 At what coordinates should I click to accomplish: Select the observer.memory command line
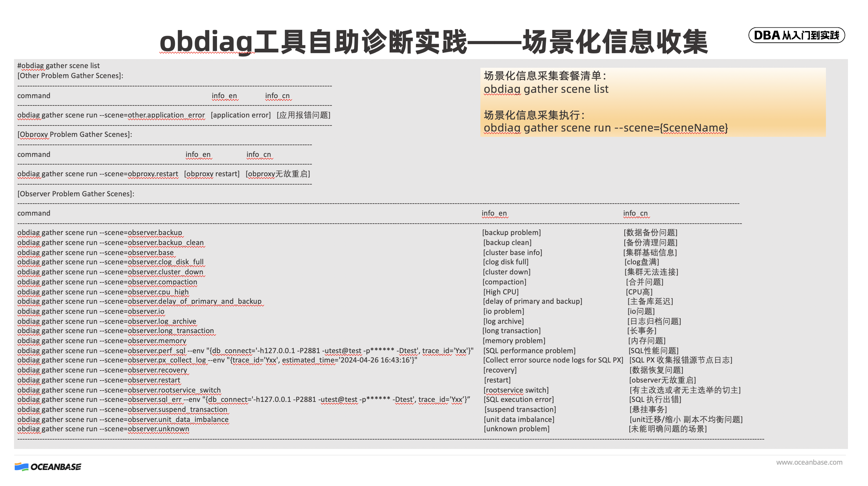(102, 341)
